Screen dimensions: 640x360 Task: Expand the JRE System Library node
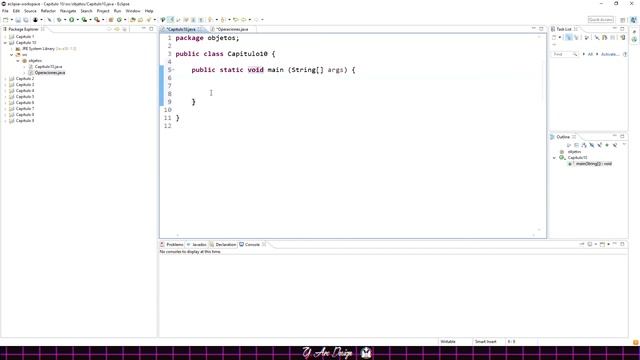click(x=11, y=49)
